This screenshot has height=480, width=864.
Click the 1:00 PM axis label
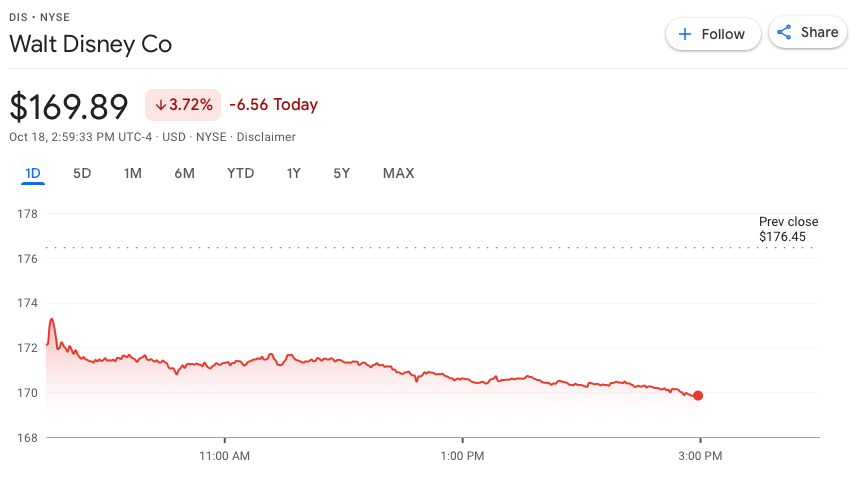click(462, 456)
